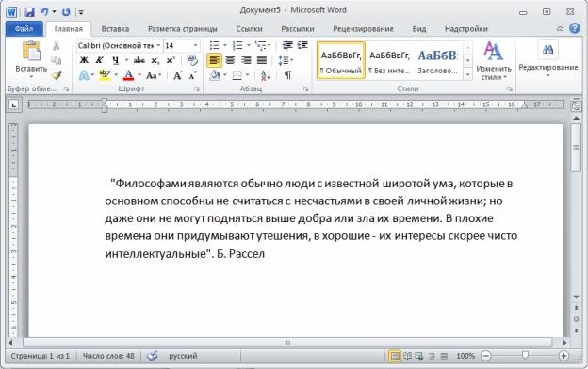Click the word count Число слов: 48

[x=108, y=356]
